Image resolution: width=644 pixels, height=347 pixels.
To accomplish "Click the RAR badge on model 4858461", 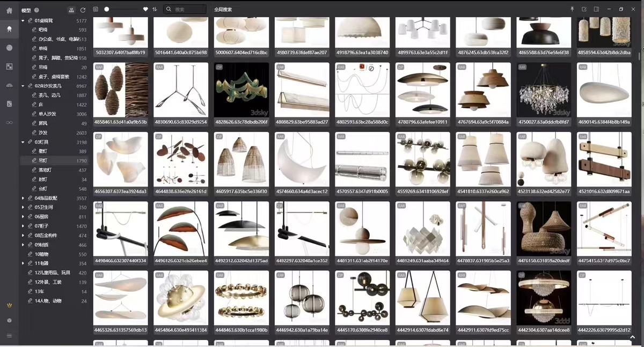I will (x=99, y=68).
